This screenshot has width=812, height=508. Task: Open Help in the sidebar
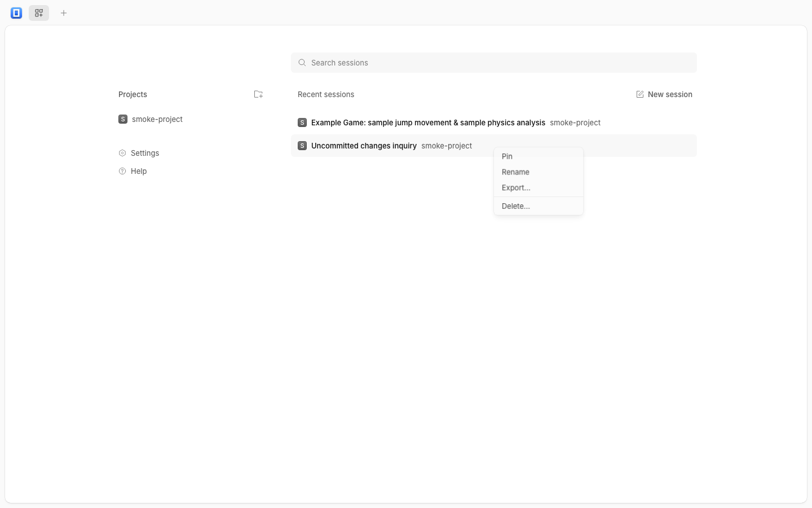click(133, 171)
